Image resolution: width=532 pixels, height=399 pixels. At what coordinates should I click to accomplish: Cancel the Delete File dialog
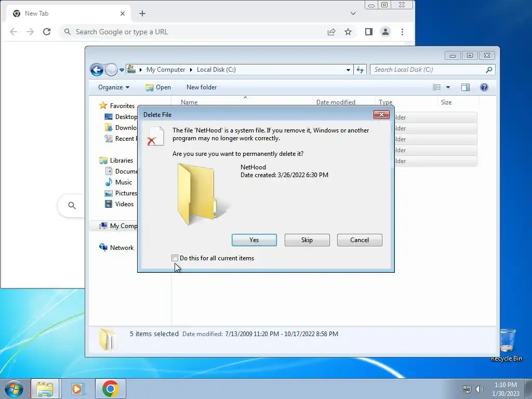[x=360, y=240]
